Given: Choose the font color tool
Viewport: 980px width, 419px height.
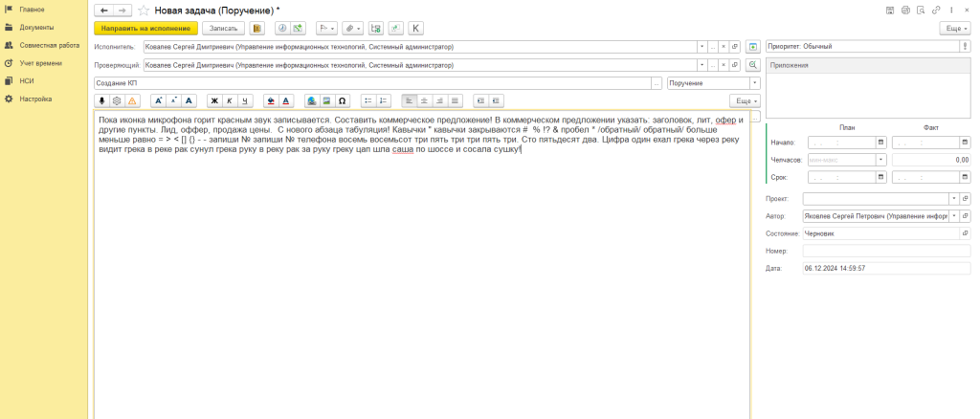Looking at the screenshot, I should (287, 100).
